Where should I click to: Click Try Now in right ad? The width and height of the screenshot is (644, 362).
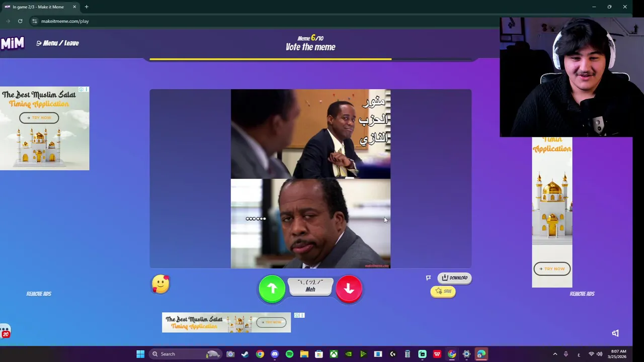tap(552, 268)
